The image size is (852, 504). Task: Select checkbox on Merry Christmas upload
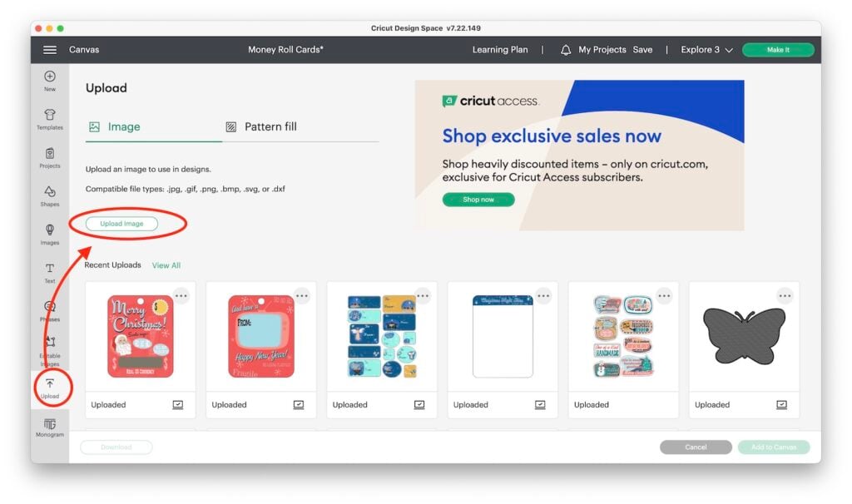tap(178, 404)
